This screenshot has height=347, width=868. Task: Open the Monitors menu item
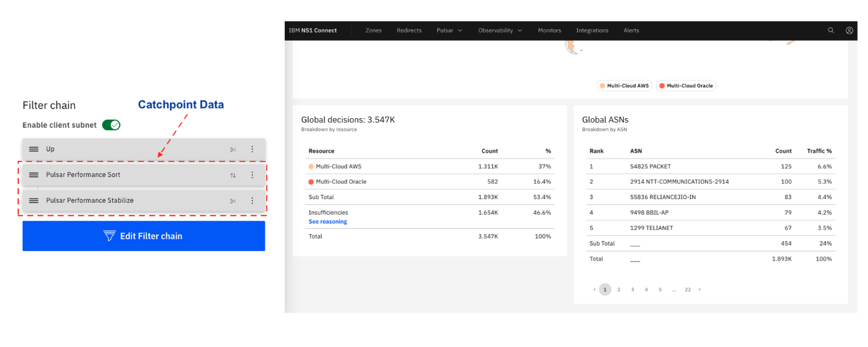click(x=550, y=30)
